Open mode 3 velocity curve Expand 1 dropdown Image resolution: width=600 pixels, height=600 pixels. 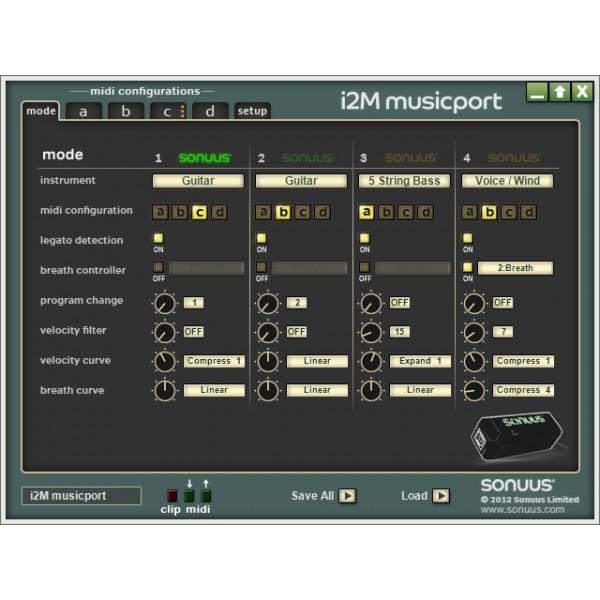pos(420,361)
